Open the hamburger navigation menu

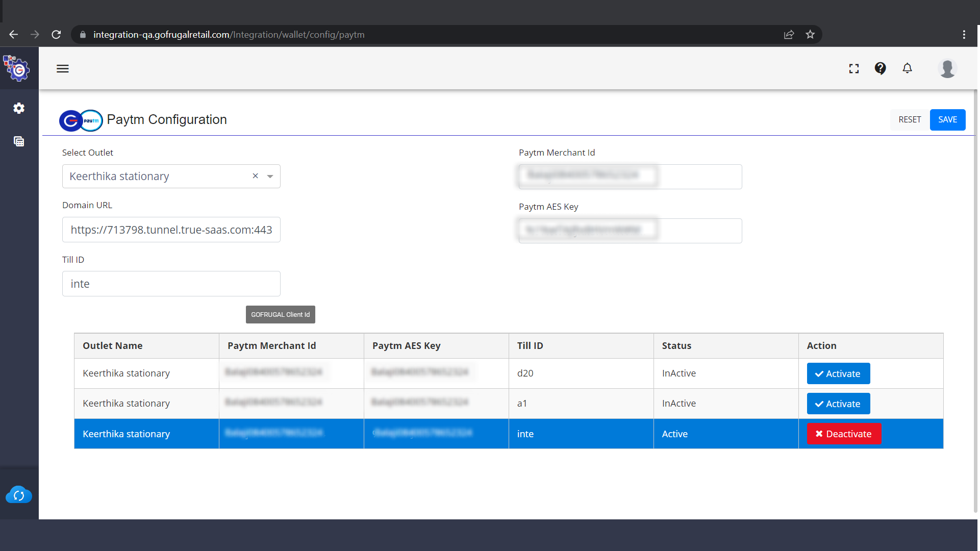coord(62,69)
